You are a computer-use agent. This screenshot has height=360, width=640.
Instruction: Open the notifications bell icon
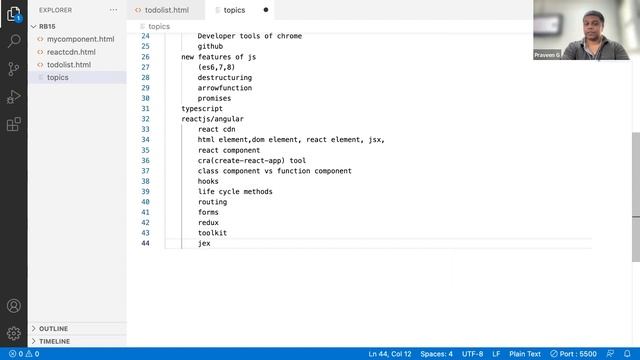pos(627,353)
